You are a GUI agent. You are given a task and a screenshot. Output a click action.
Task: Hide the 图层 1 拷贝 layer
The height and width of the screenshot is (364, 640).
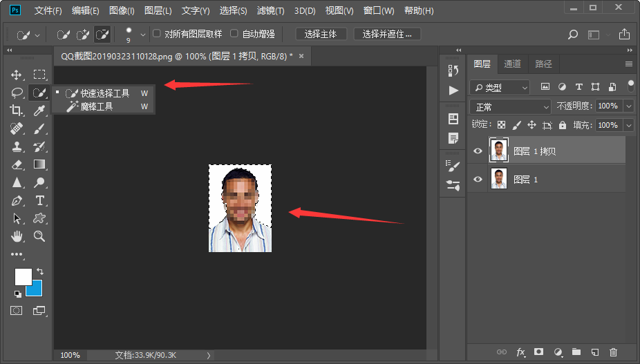click(x=478, y=151)
